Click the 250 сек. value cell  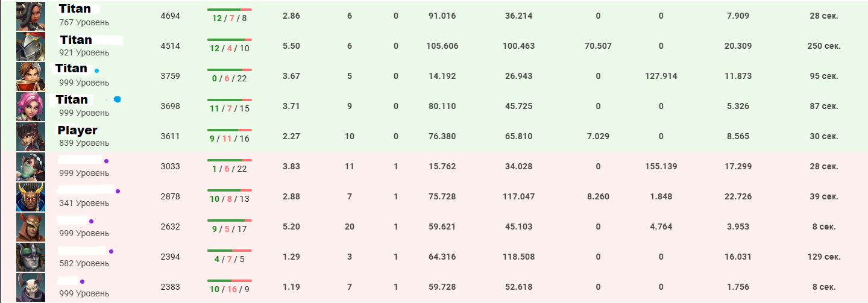pos(823,46)
